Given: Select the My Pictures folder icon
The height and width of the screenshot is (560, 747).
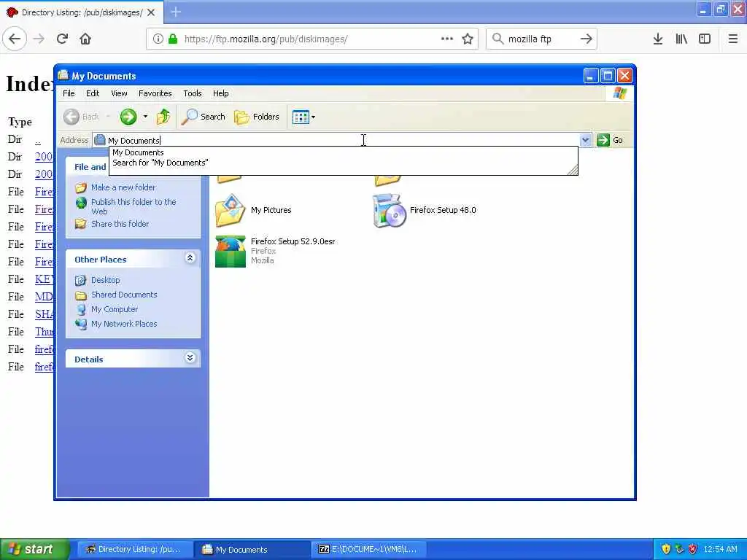Looking at the screenshot, I should tap(230, 210).
